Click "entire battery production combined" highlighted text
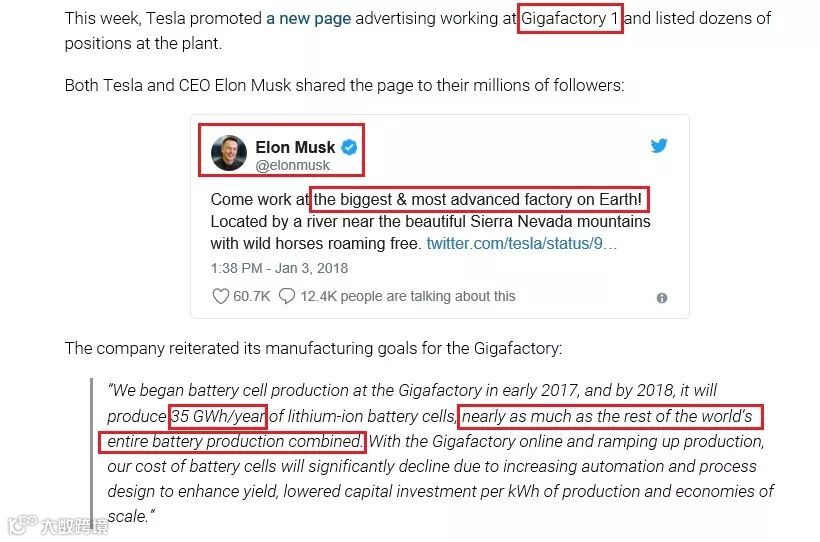 point(233,441)
